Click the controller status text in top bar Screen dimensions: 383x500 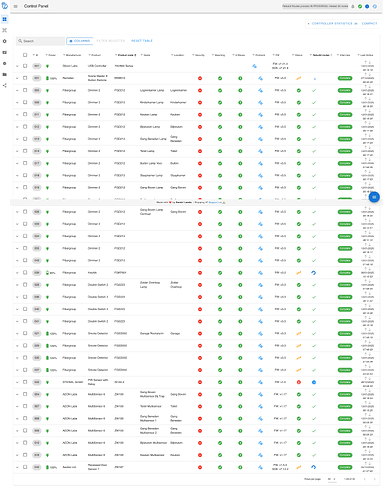pos(315,6)
